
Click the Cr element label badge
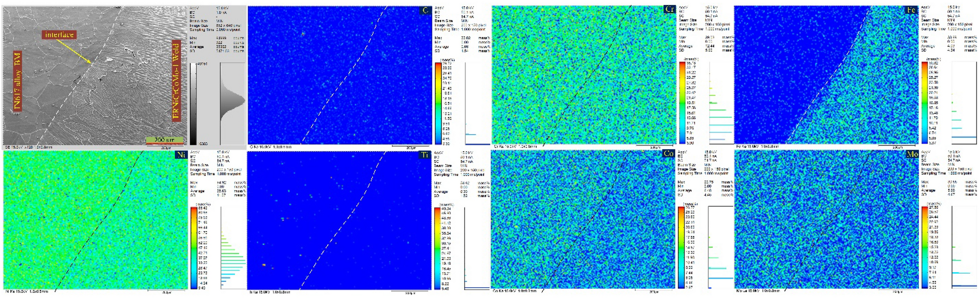[x=669, y=9]
